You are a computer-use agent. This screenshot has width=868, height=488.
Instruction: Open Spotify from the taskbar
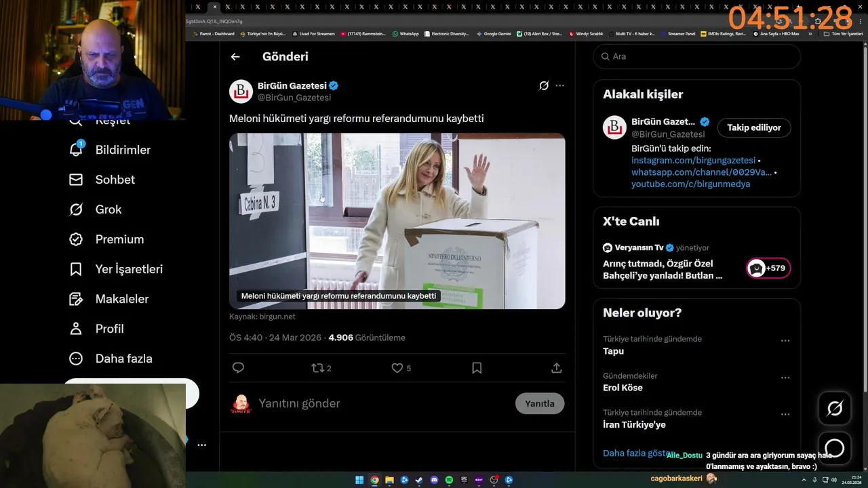pos(449,480)
